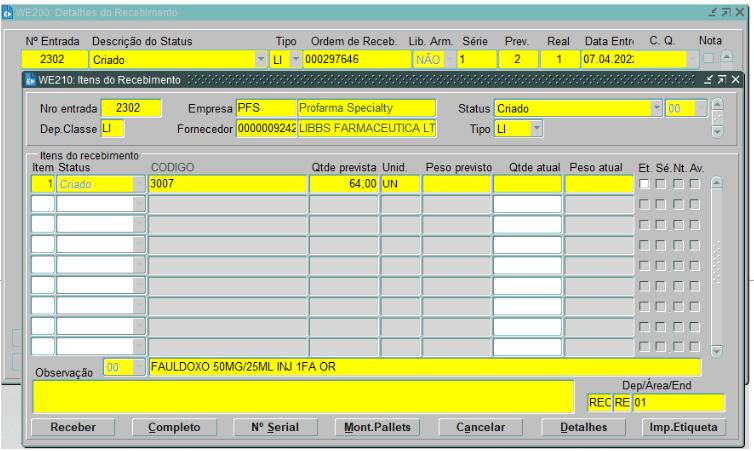This screenshot has width=754, height=451.
Task: Click the WE200 window title icon
Action: coord(7,13)
